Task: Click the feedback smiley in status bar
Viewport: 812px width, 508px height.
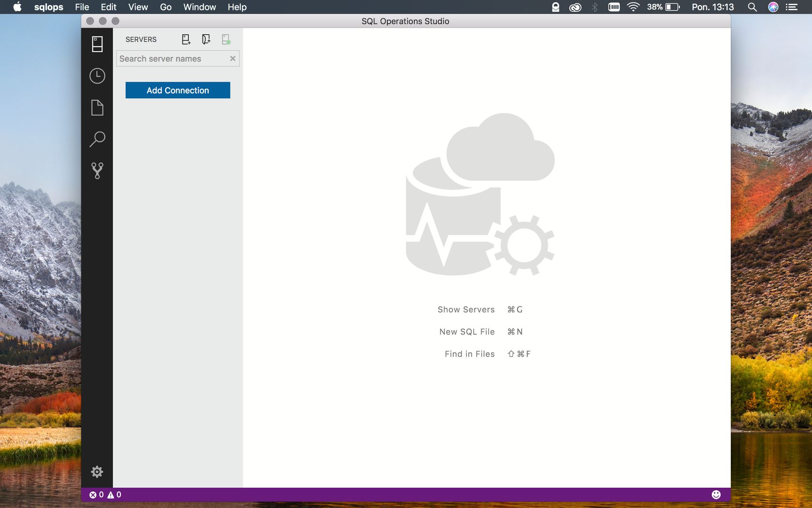Action: 716,495
